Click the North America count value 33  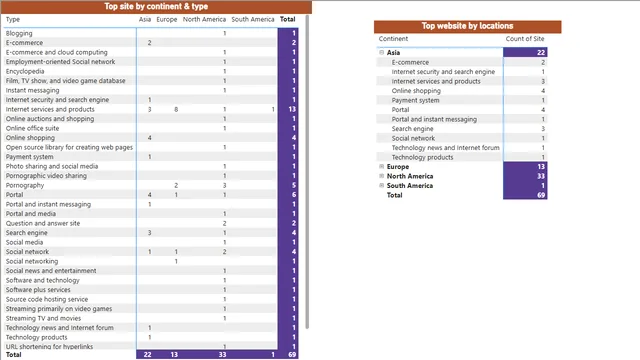(x=541, y=176)
